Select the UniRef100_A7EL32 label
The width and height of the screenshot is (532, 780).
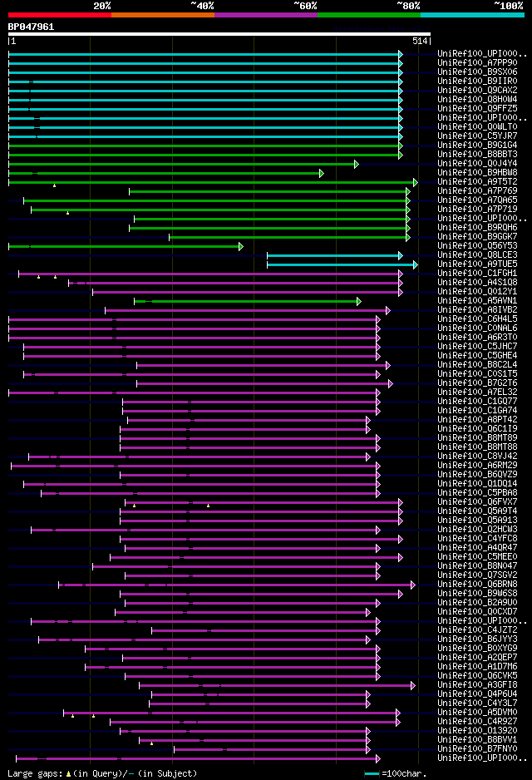point(477,392)
